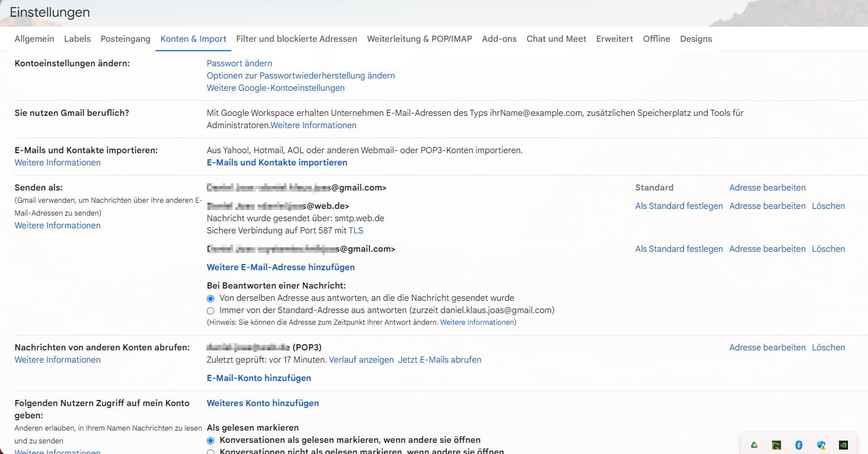Open Google Drive tray icon
Image resolution: width=868 pixels, height=454 pixels.
point(754,445)
